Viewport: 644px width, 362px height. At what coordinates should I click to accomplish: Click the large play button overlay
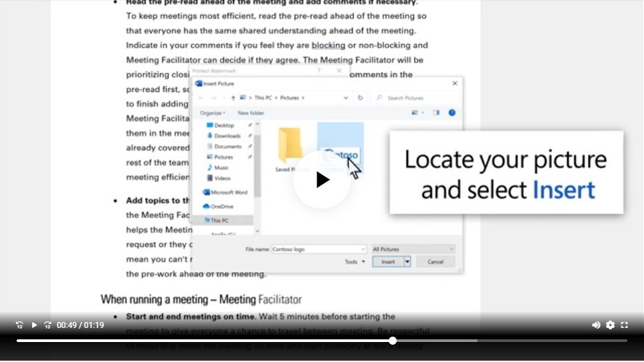[x=323, y=179]
